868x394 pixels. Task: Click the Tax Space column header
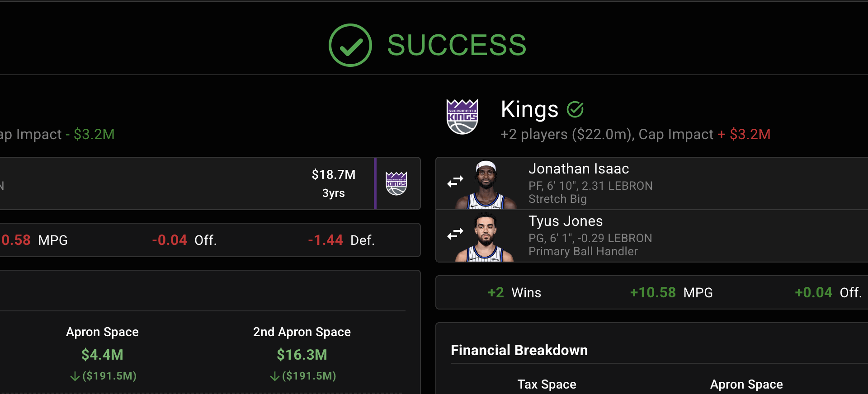pos(547,385)
